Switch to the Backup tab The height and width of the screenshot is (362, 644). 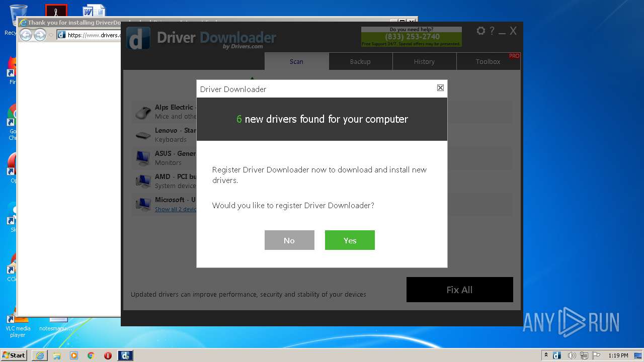pos(360,61)
